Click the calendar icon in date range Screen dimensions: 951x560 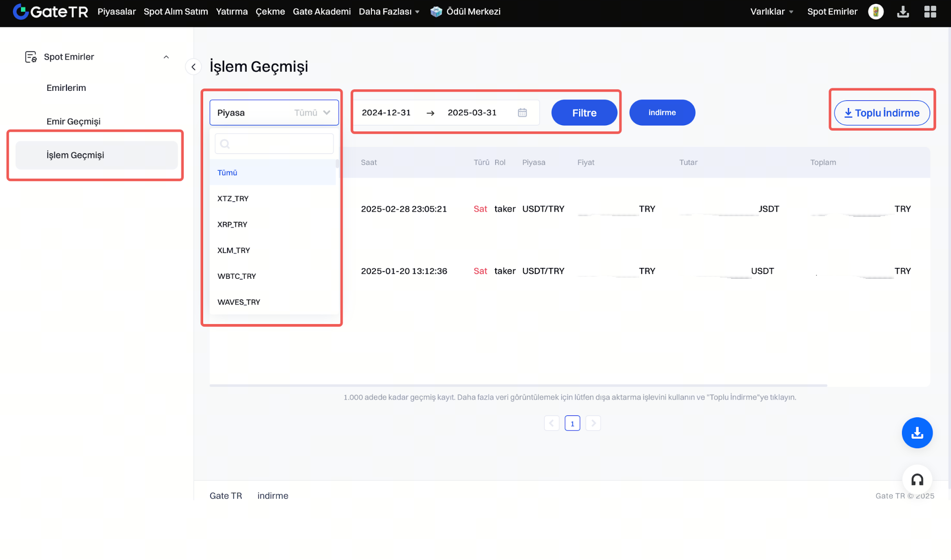tap(522, 113)
